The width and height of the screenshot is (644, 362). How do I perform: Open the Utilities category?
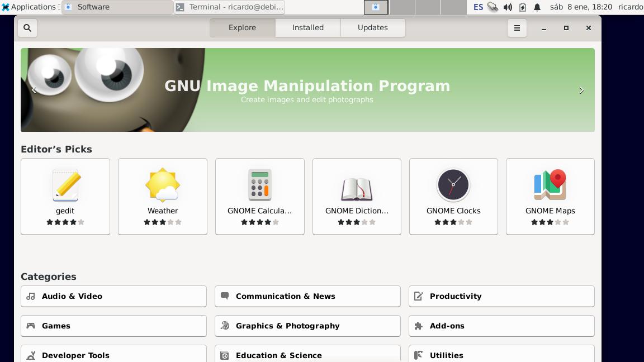tap(501, 354)
